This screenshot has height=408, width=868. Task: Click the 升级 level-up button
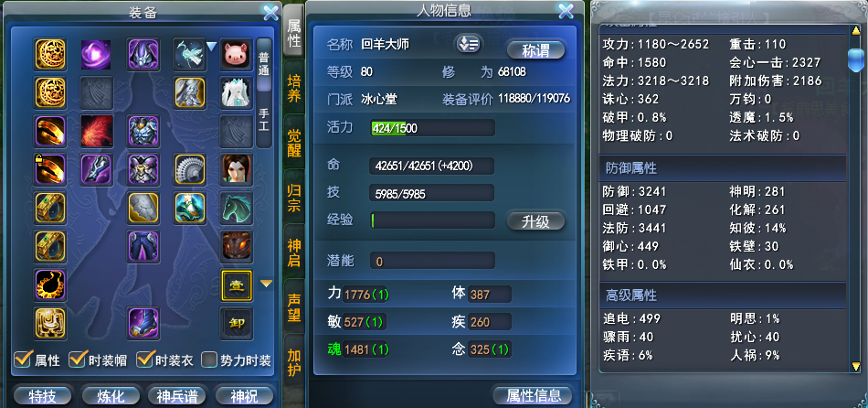point(535,221)
